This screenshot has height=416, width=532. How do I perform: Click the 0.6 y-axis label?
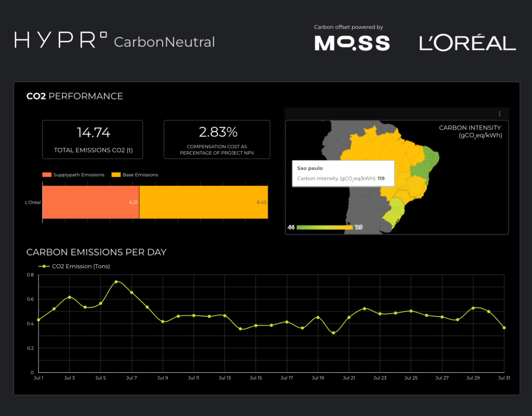pyautogui.click(x=31, y=299)
